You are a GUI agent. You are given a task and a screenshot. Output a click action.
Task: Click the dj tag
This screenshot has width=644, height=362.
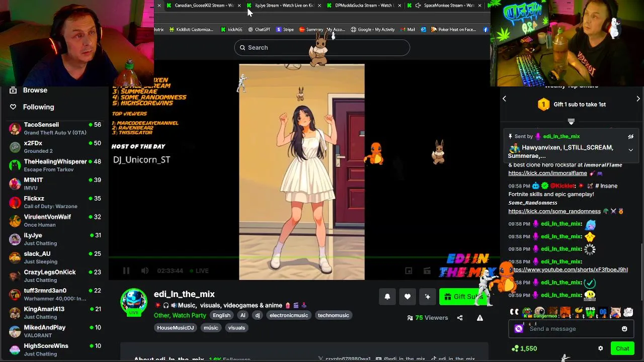pyautogui.click(x=258, y=315)
